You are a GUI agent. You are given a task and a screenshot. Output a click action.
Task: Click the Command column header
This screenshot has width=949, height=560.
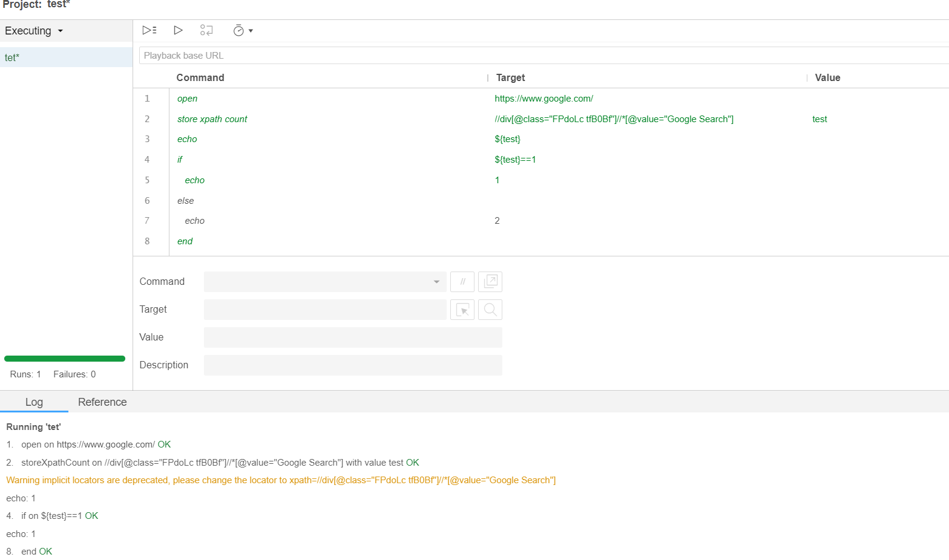coord(200,77)
